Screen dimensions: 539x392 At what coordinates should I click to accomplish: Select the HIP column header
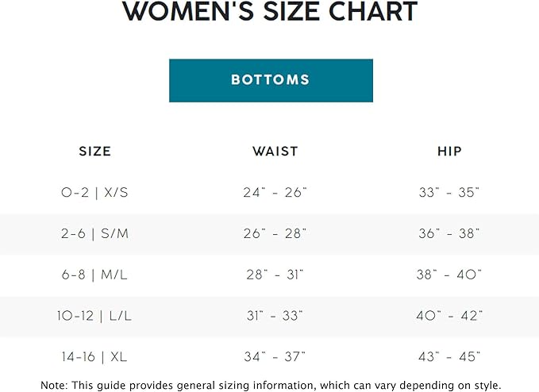point(449,151)
